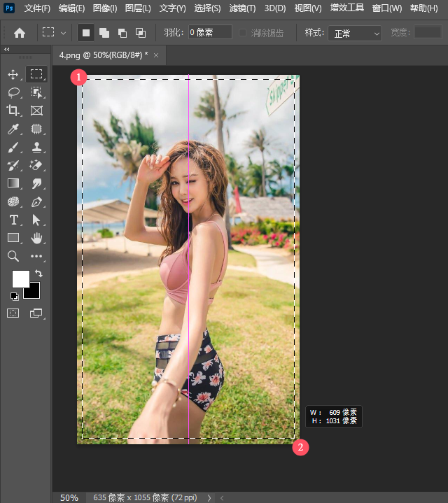Choose New Selection mode
448x503 pixels.
(x=86, y=33)
